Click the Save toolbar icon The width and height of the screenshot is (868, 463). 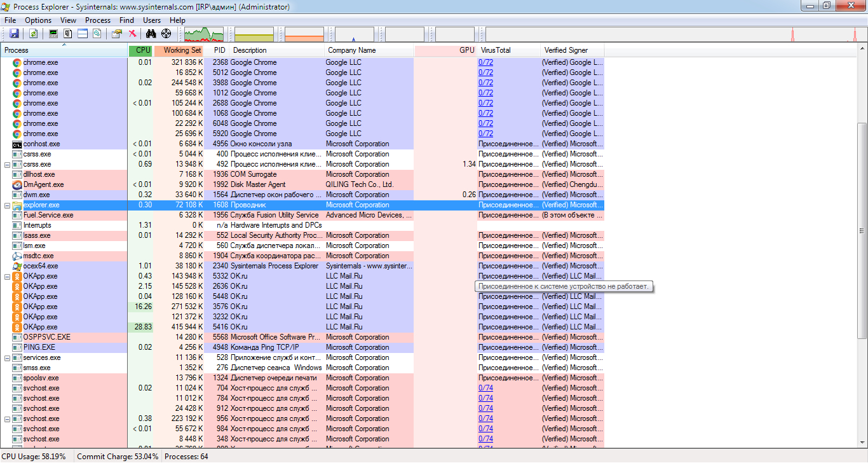point(14,34)
